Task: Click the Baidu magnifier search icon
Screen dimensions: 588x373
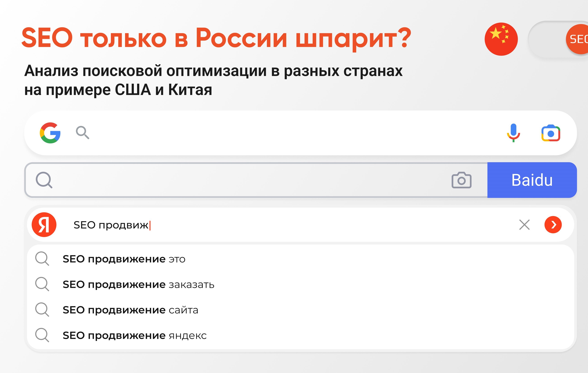Action: pos(44,180)
